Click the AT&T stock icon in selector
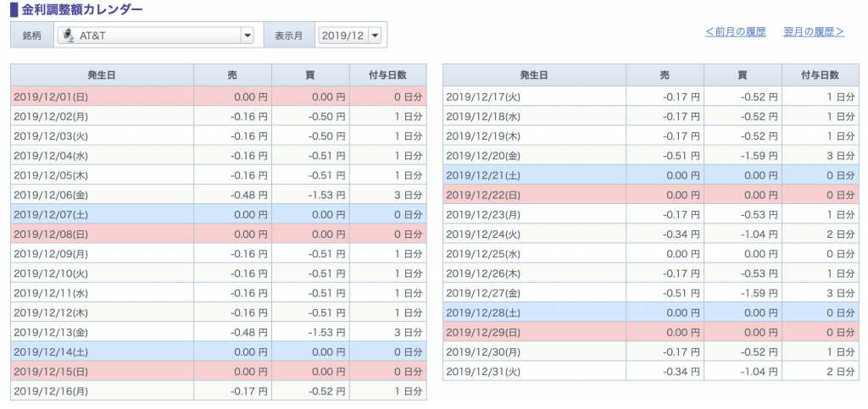The height and width of the screenshot is (409, 868). point(69,36)
